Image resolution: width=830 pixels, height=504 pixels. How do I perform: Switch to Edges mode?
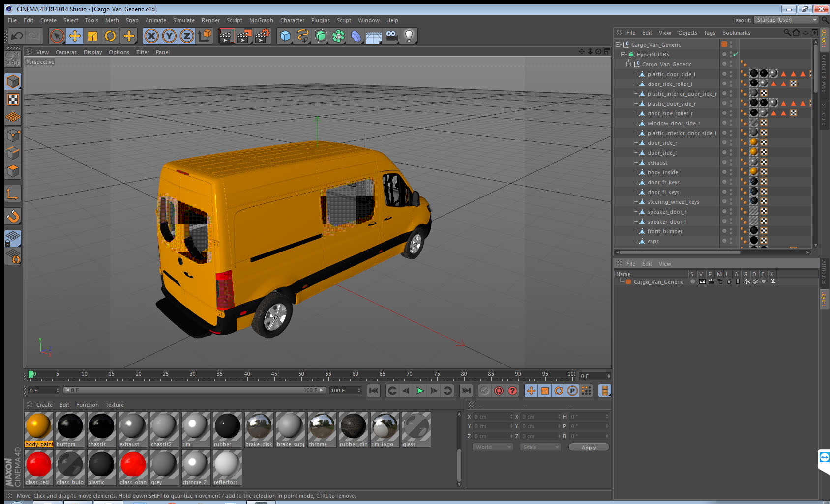pos(13,153)
